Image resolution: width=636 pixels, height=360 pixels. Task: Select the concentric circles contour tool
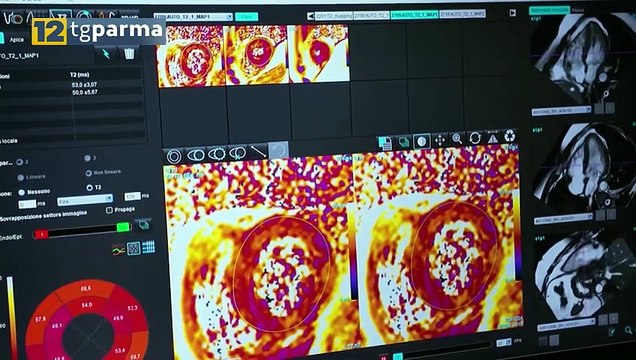point(174,156)
